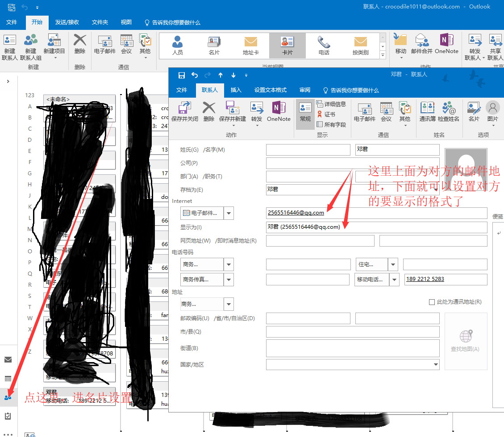504x437 pixels.
Task: Undo the last change in the contact window
Action: coord(195,75)
